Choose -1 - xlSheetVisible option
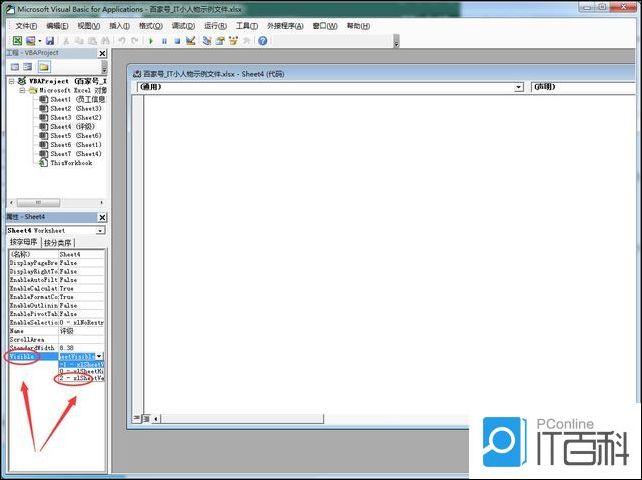The height and width of the screenshot is (480, 642). point(81,364)
